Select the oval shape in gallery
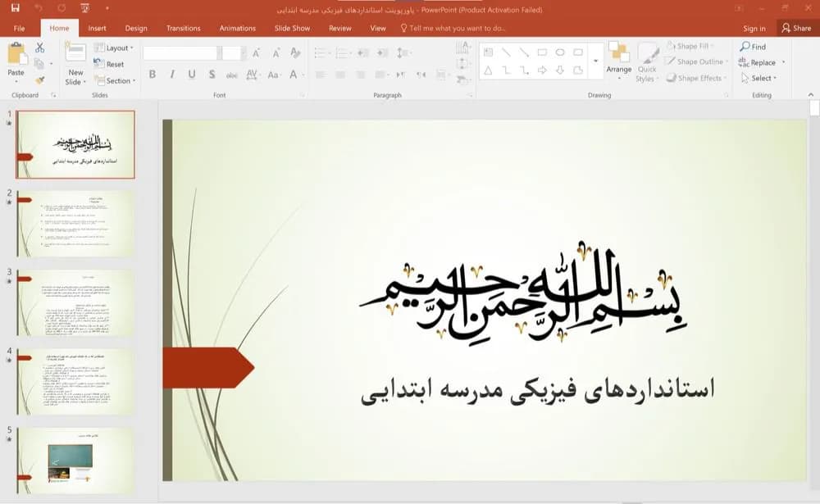Image resolution: width=820 pixels, height=504 pixels. (560, 52)
